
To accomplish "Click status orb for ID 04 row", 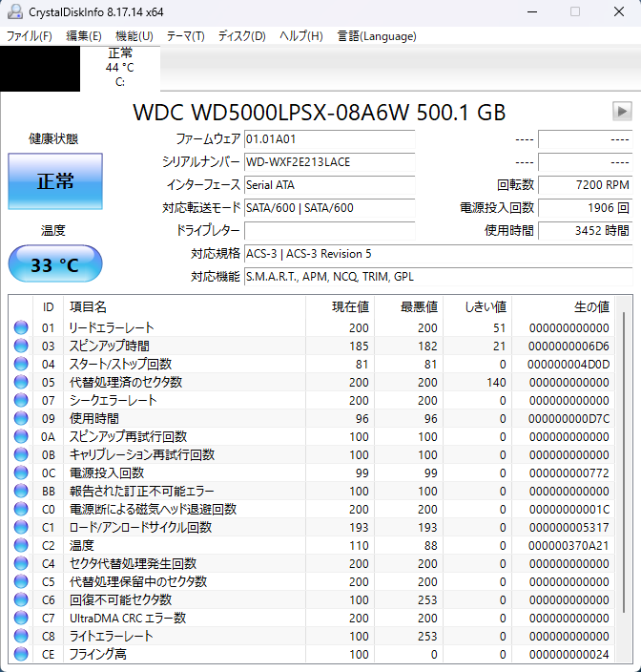I will pos(21,364).
